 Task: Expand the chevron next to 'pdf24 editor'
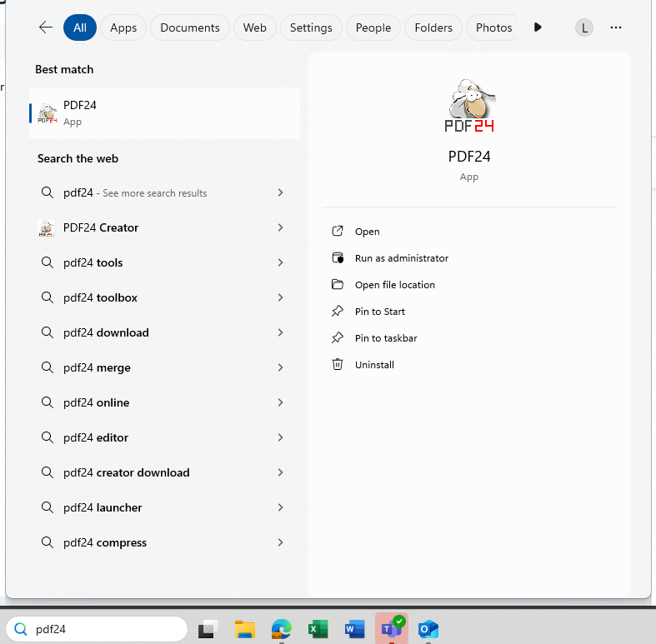pyautogui.click(x=280, y=437)
